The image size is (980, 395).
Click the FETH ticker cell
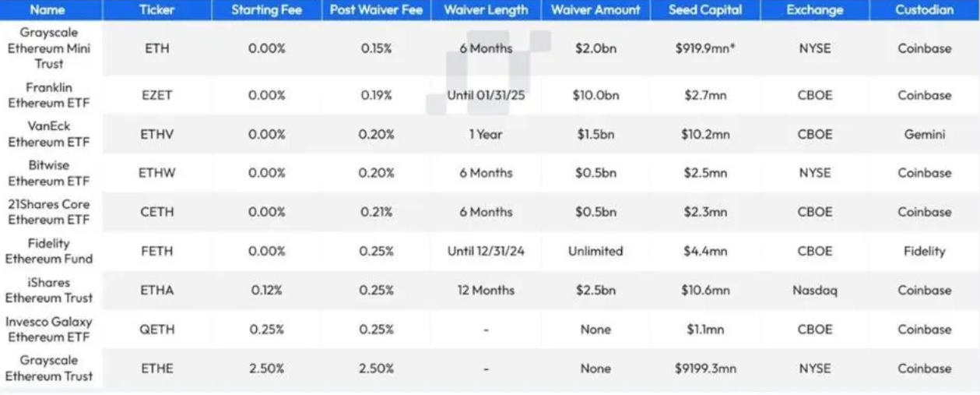pyautogui.click(x=156, y=251)
